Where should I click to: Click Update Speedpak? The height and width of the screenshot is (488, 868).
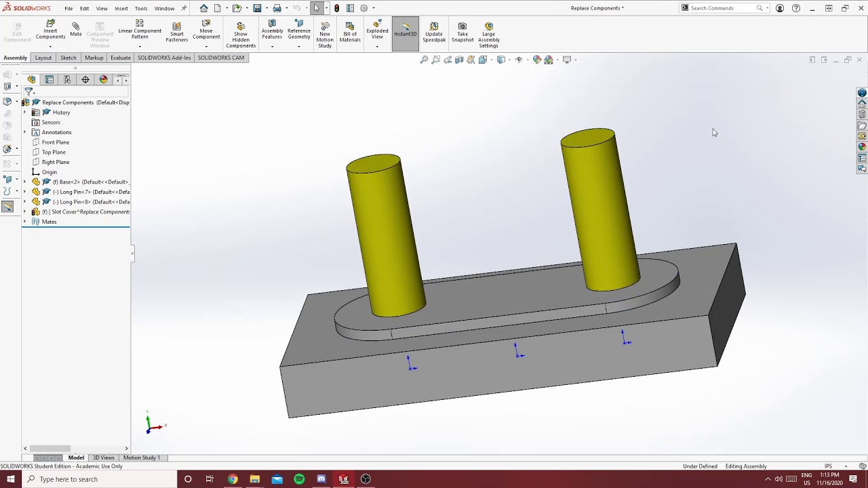tap(434, 33)
